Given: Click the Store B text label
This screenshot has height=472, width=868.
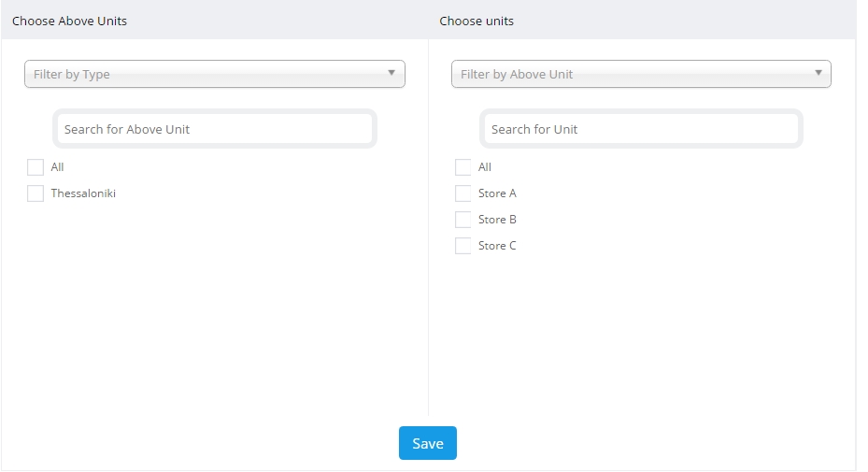Looking at the screenshot, I should tap(497, 220).
